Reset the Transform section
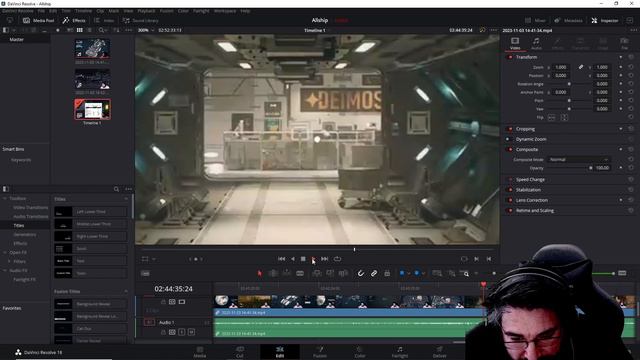The height and width of the screenshot is (360, 640). pyautogui.click(x=631, y=57)
